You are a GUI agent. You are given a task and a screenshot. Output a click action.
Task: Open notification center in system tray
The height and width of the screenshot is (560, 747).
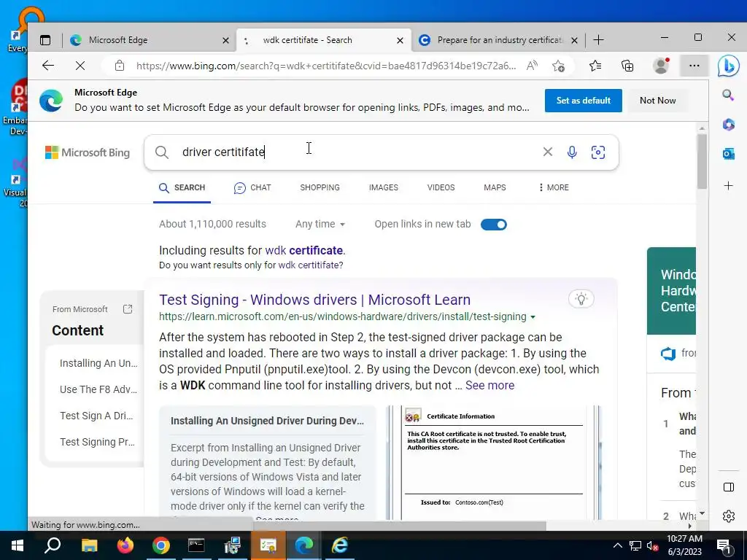point(724,546)
